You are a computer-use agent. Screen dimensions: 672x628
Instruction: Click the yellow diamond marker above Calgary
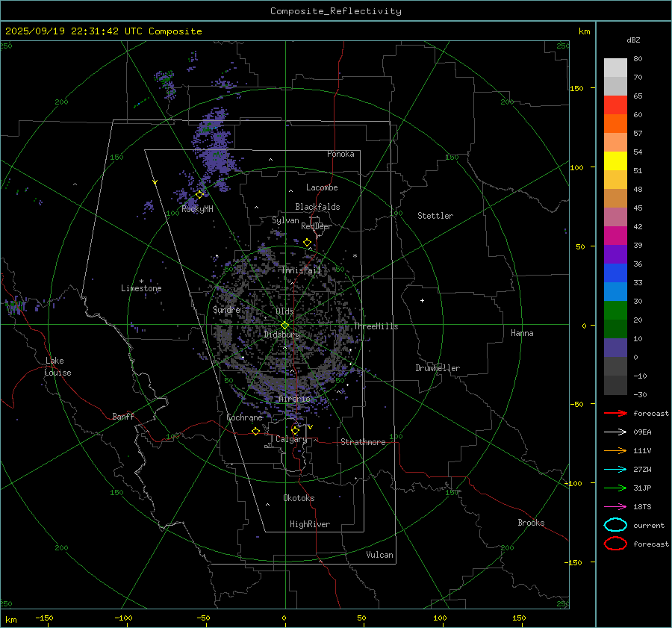pos(295,430)
